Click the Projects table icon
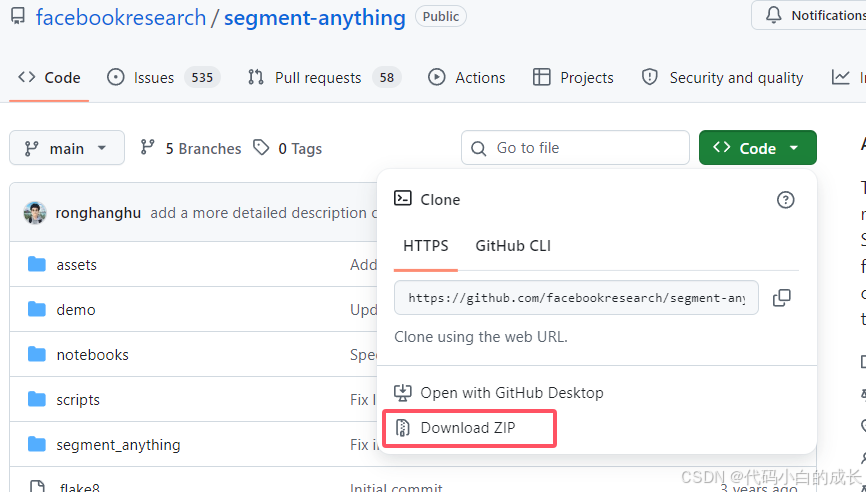 pos(541,77)
